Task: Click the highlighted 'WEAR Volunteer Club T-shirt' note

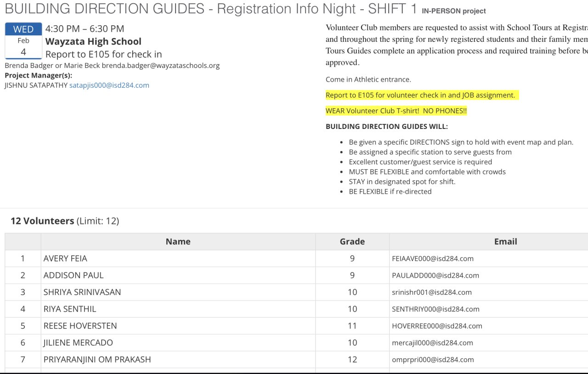Action: (396, 111)
